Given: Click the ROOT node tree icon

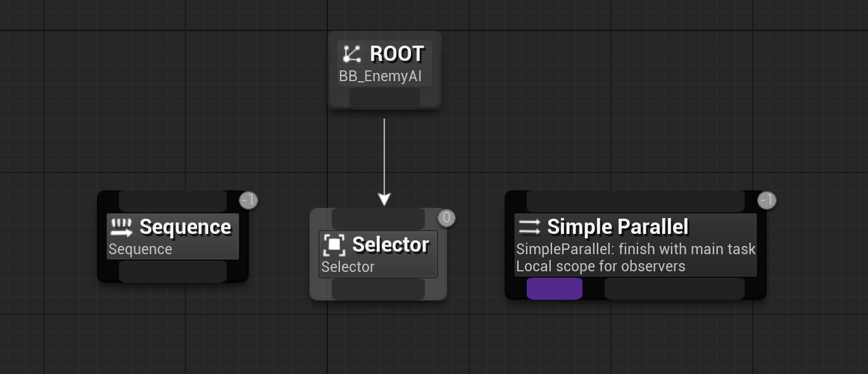Looking at the screenshot, I should coord(351,54).
